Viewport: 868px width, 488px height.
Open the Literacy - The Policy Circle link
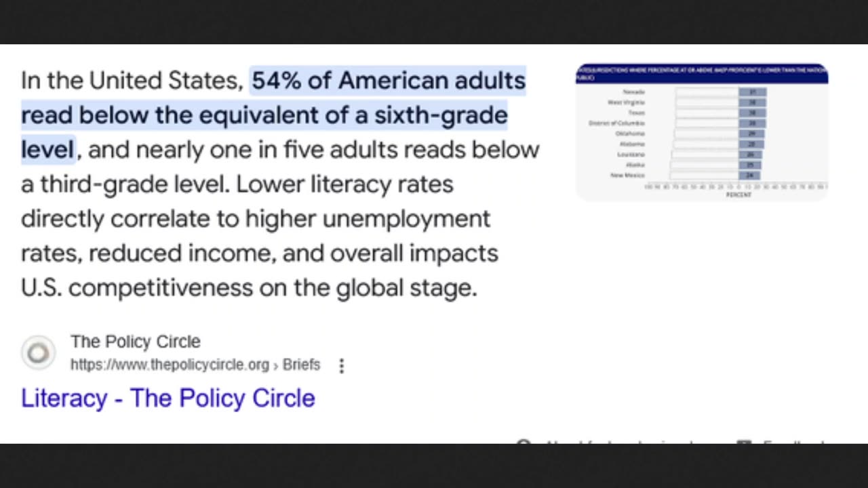[168, 398]
